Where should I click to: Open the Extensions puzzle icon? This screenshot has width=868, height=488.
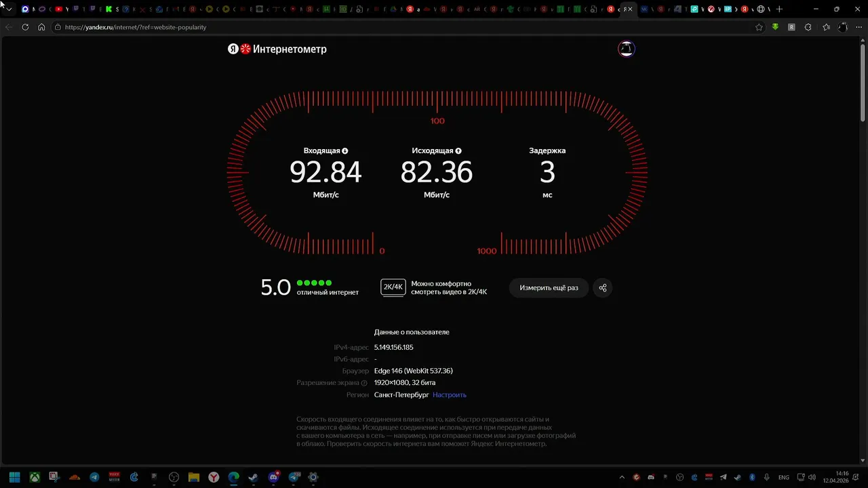click(808, 27)
